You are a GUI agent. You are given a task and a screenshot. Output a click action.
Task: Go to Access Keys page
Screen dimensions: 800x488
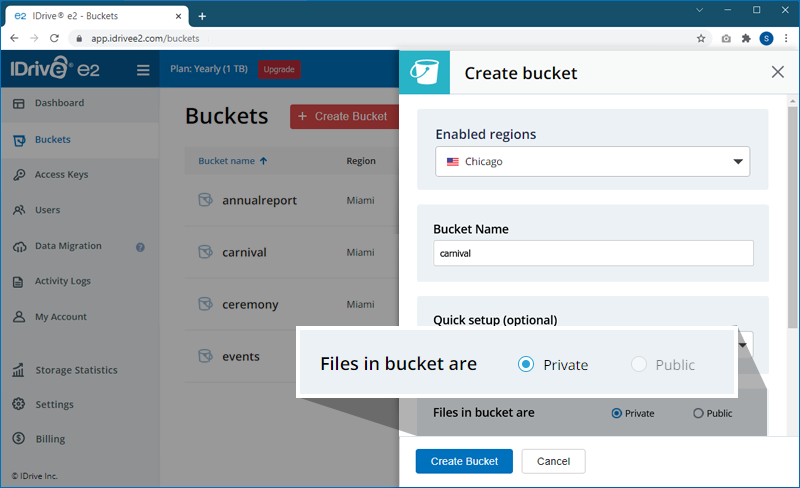(x=61, y=175)
